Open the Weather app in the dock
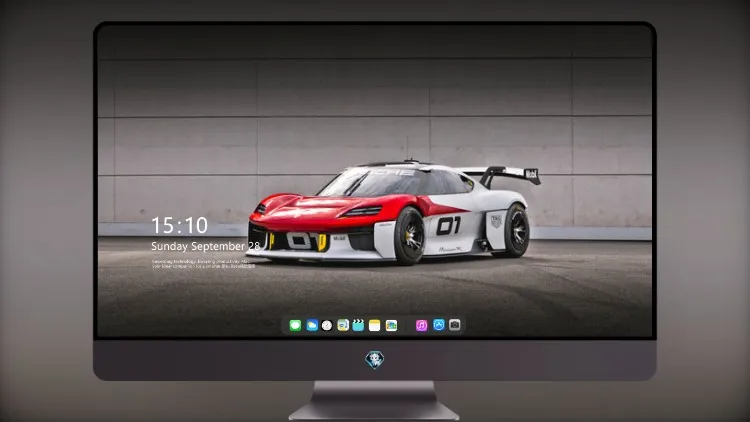This screenshot has height=422, width=750. (x=312, y=325)
